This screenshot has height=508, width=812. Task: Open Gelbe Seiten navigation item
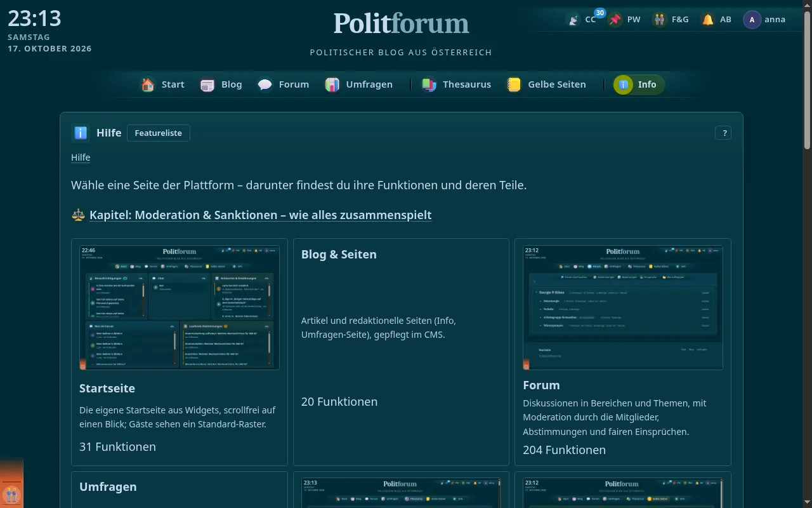tap(547, 84)
